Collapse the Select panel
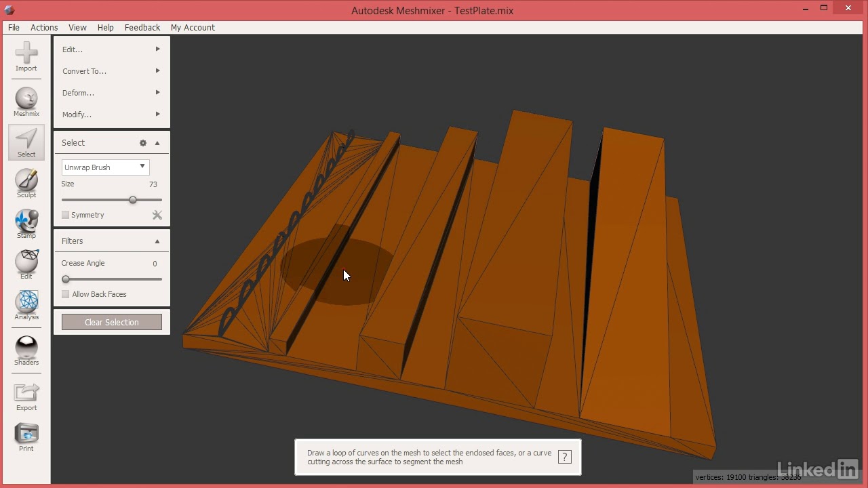Image resolution: width=868 pixels, height=488 pixels. coord(157,143)
